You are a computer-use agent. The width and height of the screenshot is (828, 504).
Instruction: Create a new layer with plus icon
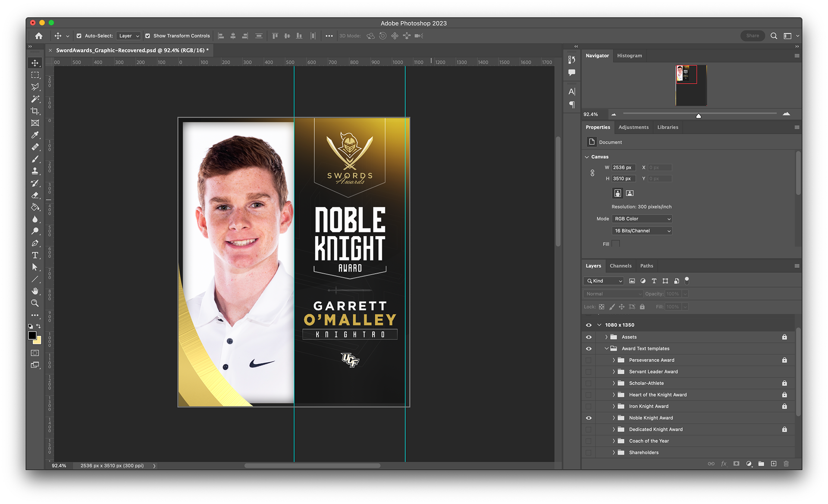[774, 464]
